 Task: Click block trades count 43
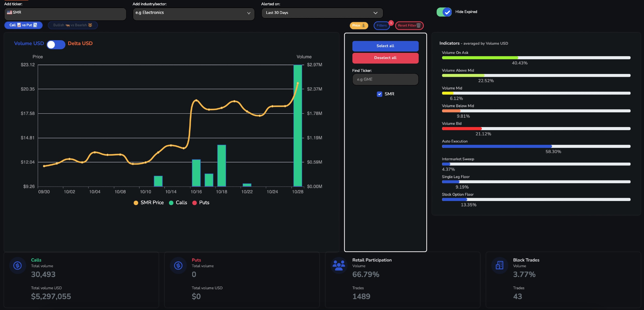(518, 296)
